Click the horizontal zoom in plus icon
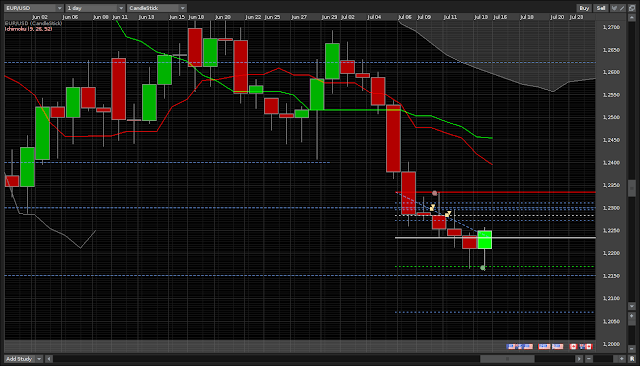This screenshot has height=366, width=640. (621, 359)
